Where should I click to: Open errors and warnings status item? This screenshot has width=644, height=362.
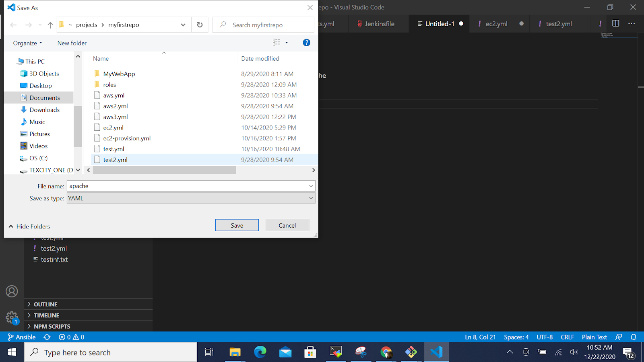click(x=71, y=337)
